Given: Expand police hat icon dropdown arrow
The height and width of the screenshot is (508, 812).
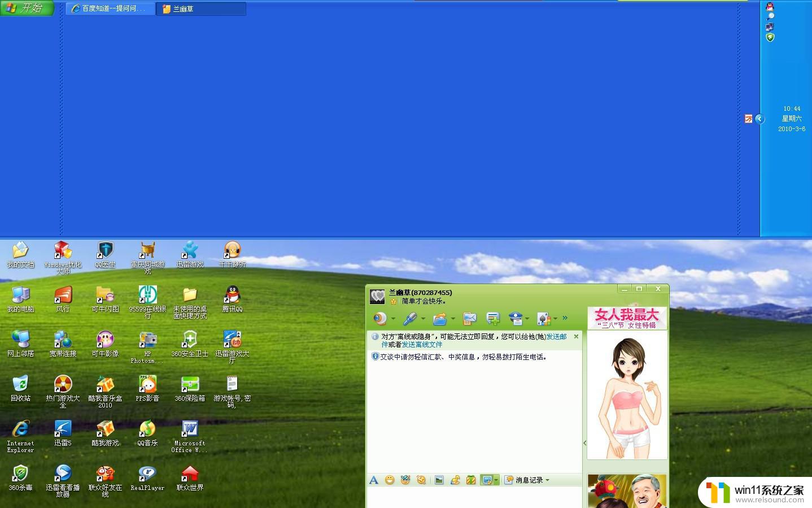Looking at the screenshot, I should pos(527,319).
